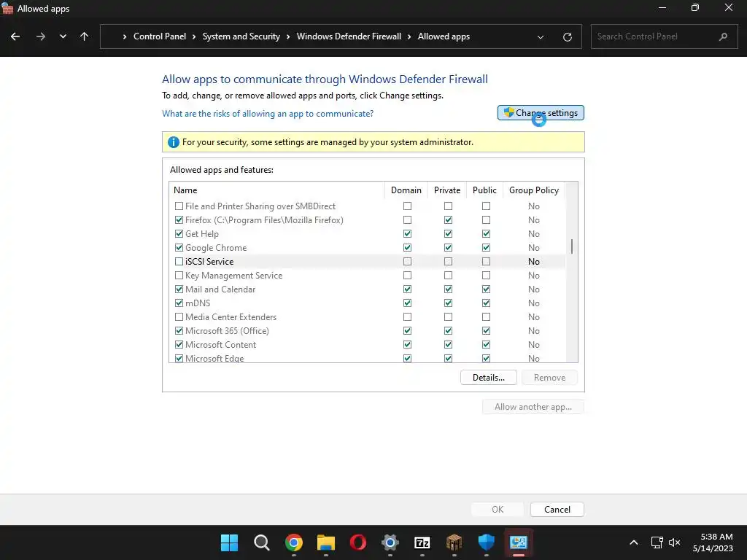Launch Opera browser from taskbar
The height and width of the screenshot is (560, 747).
click(x=357, y=542)
